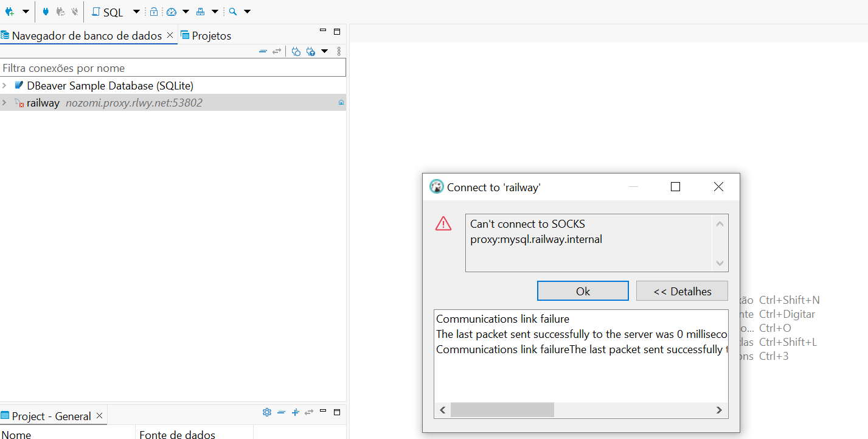Minimize the Project - General panel
This screenshot has width=868, height=439.
[x=323, y=411]
